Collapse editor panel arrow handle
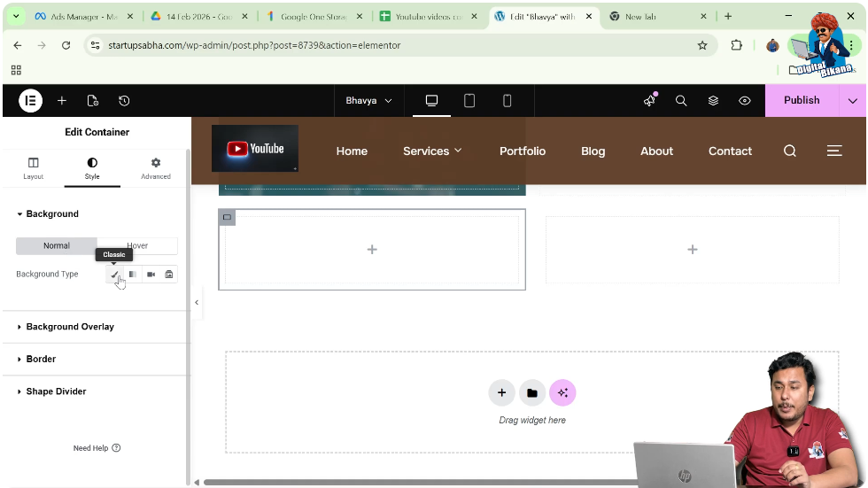 (197, 302)
